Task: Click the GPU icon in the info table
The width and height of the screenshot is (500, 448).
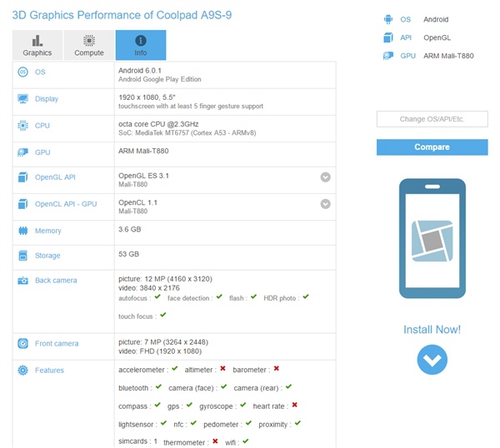Action: tap(22, 152)
